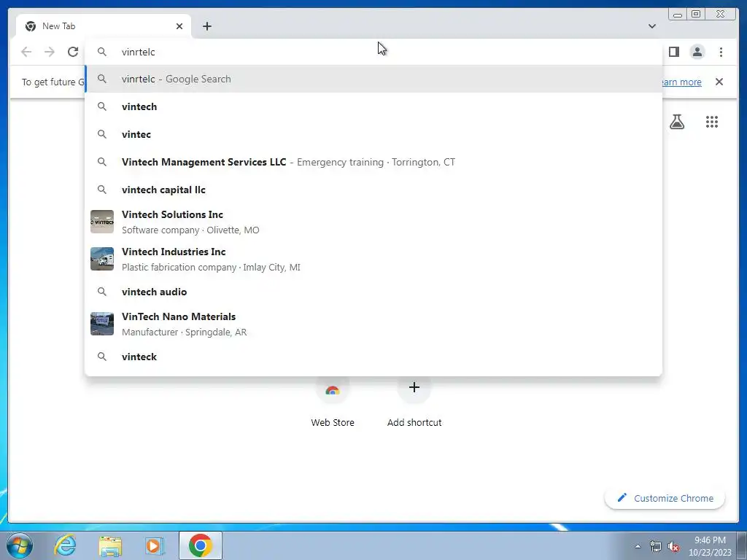Select 'vintech audio' suggestion

point(373,292)
